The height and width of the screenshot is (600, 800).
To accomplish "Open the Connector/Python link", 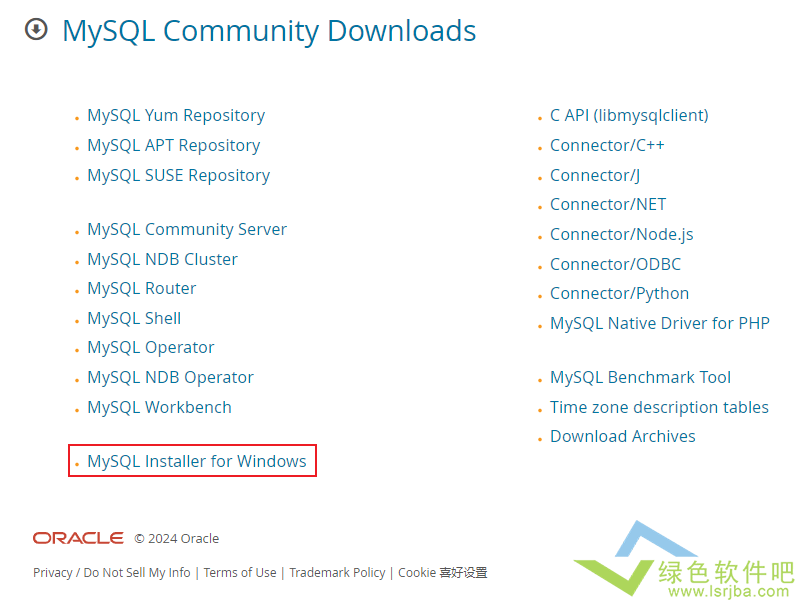I will [619, 294].
